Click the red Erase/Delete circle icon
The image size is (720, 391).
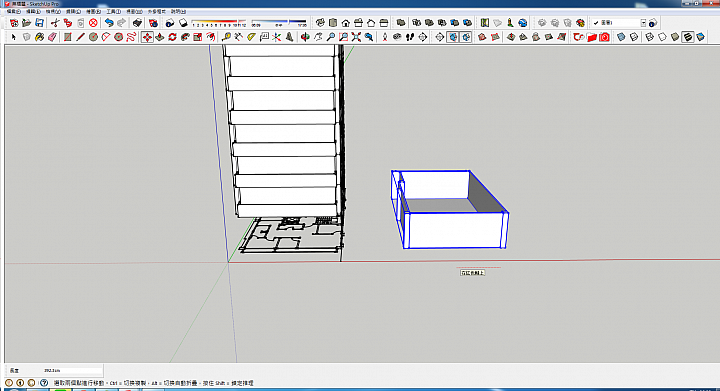pos(93,22)
